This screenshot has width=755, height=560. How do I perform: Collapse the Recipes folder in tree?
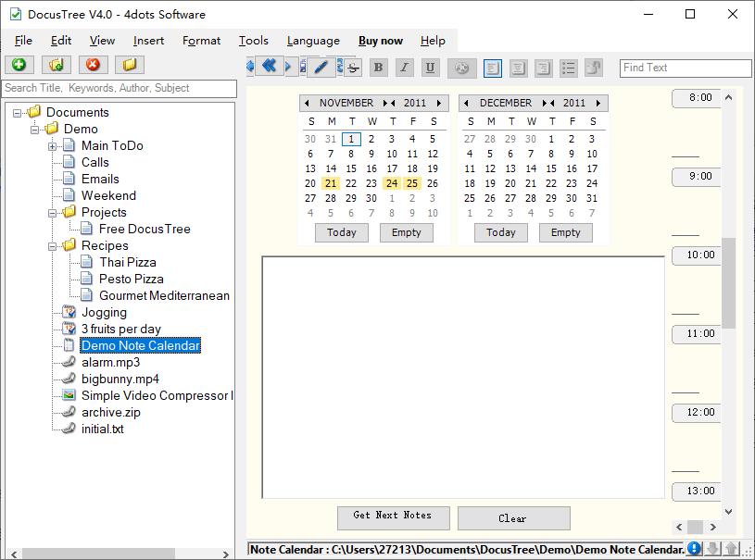[53, 246]
